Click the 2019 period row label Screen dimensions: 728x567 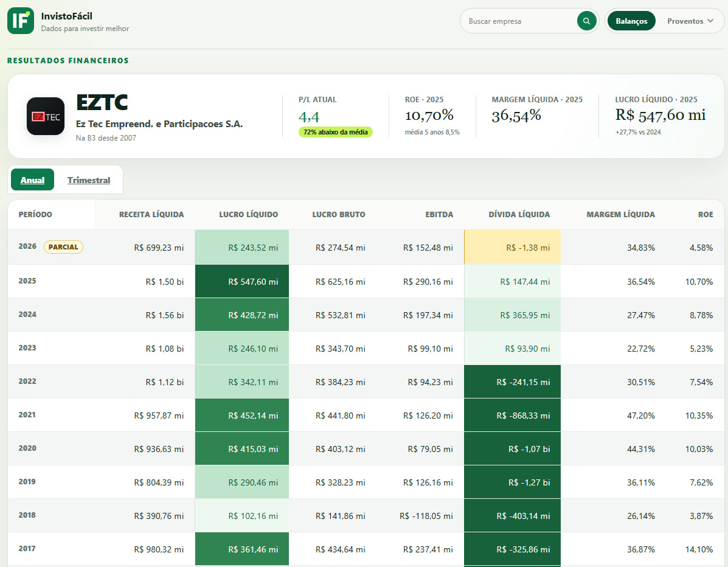(27, 482)
